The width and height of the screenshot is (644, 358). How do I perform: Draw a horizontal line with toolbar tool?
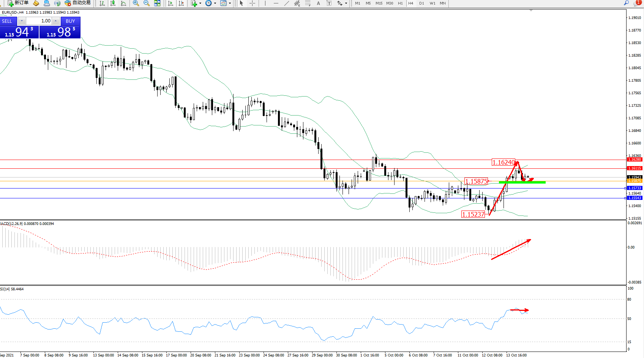tap(276, 3)
